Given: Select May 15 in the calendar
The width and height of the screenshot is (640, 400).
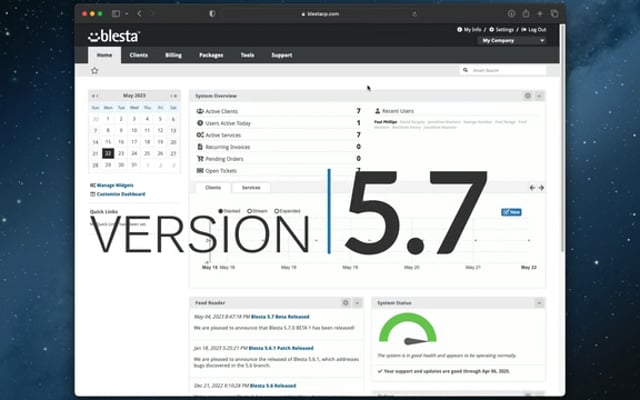Looking at the screenshot, I should pyautogui.click(x=108, y=142).
